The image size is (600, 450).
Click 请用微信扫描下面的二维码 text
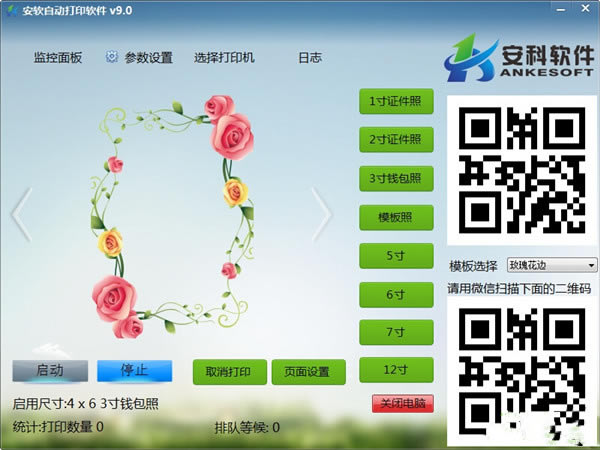(x=519, y=289)
